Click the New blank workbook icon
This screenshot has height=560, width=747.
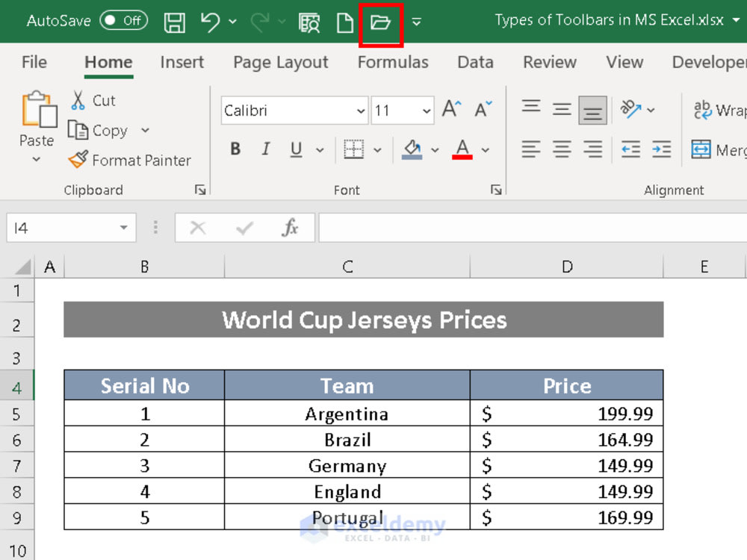click(x=344, y=22)
